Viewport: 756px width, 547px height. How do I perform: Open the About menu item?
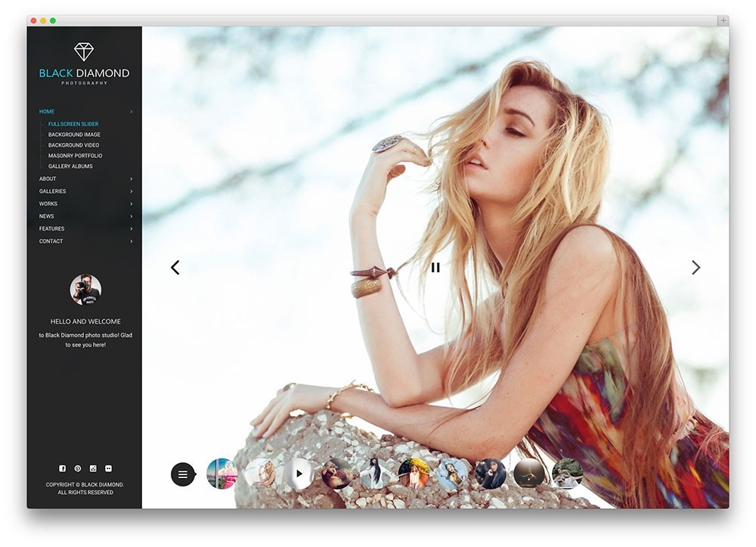pyautogui.click(x=46, y=179)
